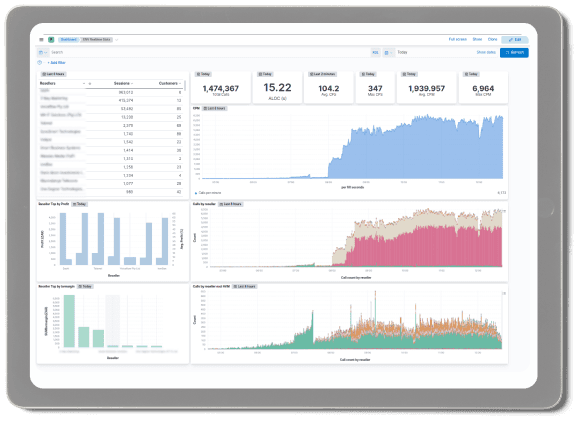
Task: Open the Resellers column header menu
Action: [84, 84]
